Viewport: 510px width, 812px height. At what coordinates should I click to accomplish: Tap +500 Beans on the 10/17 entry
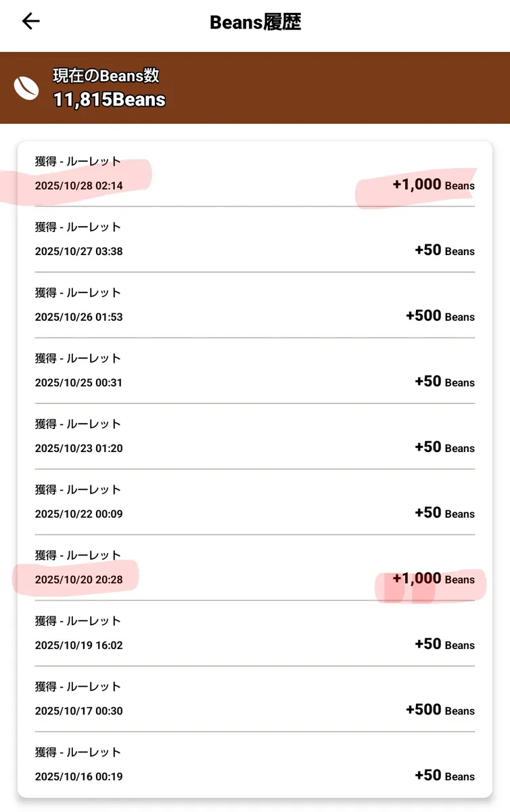pyautogui.click(x=440, y=710)
